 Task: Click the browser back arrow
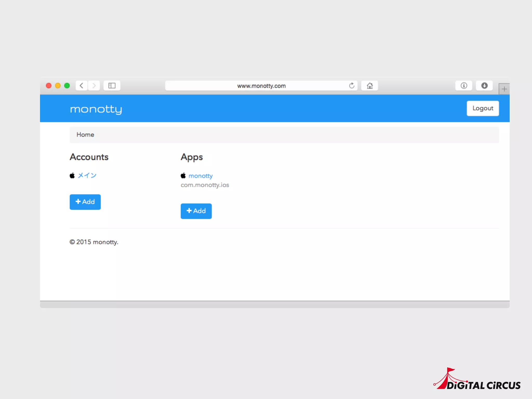(82, 85)
